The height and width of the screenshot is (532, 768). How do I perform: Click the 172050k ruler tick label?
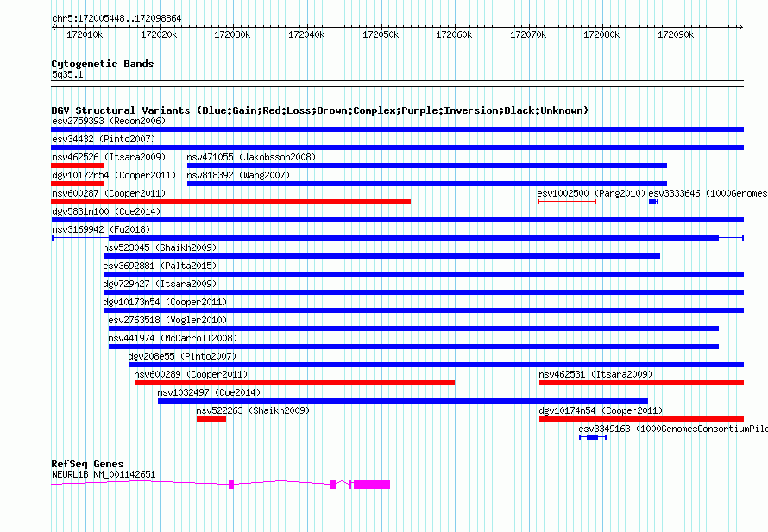pos(380,34)
